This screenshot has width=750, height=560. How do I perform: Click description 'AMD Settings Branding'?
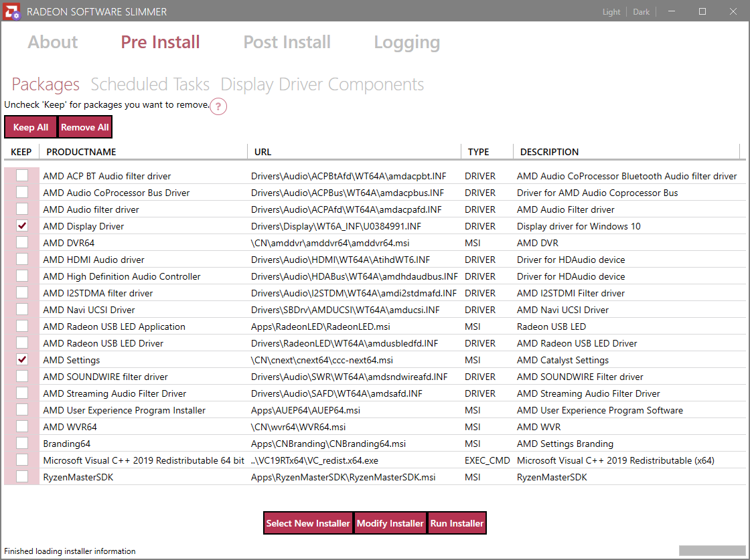click(x=565, y=444)
